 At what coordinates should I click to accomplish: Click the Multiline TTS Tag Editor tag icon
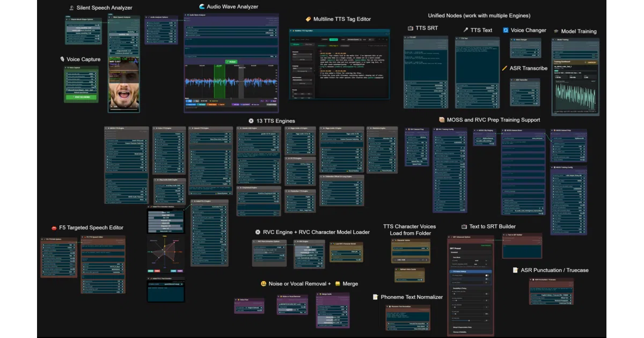click(308, 19)
